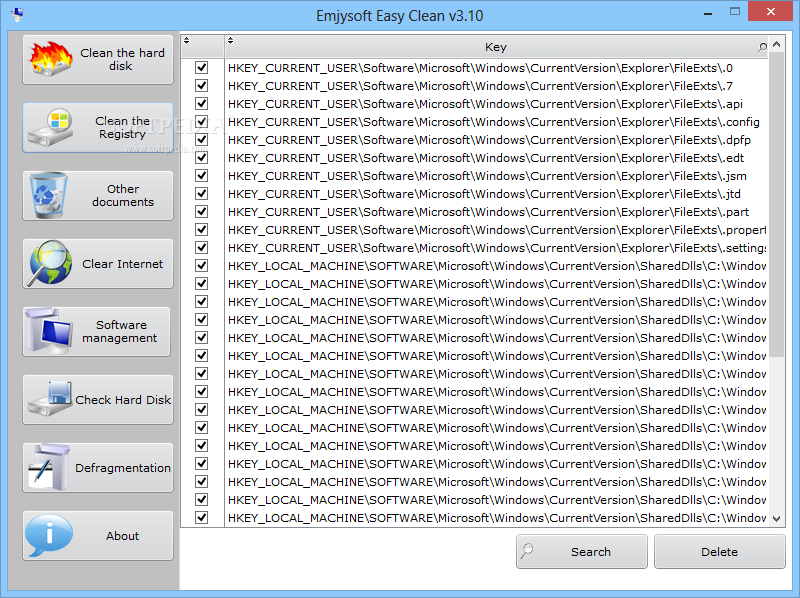Click the computer monitor software icon

(x=49, y=331)
